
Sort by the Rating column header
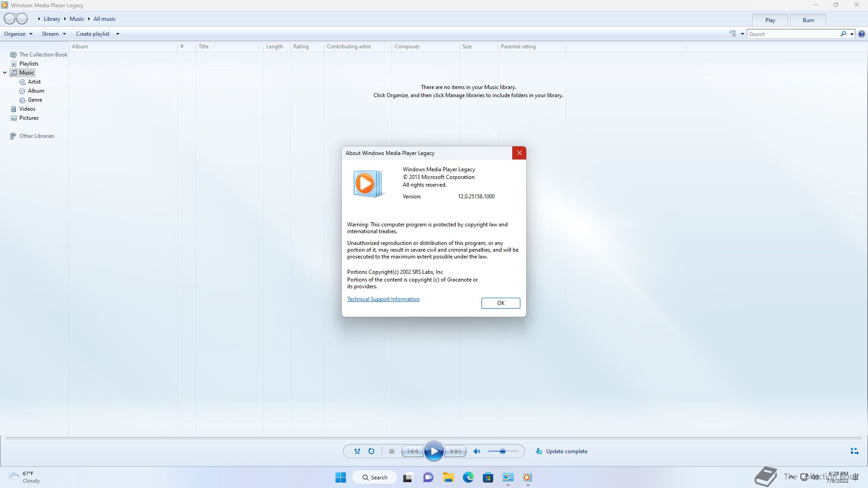pos(307,47)
